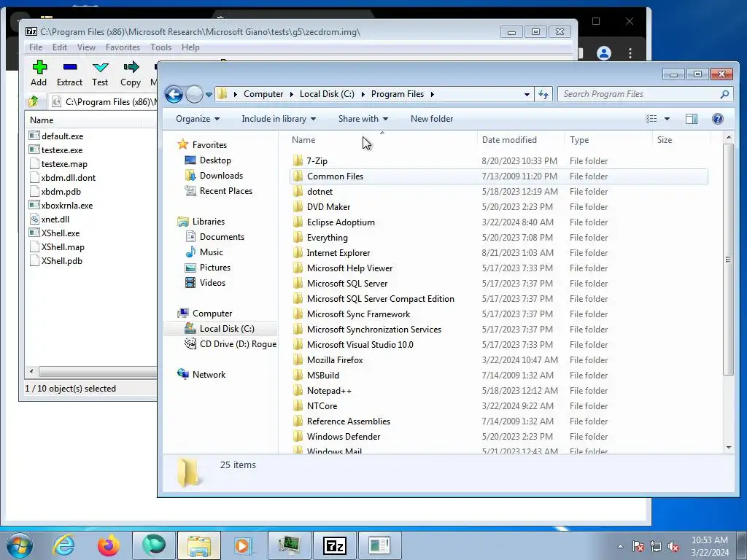Show hidden tray icons arrow
Screen dimensions: 747x560
(x=620, y=546)
